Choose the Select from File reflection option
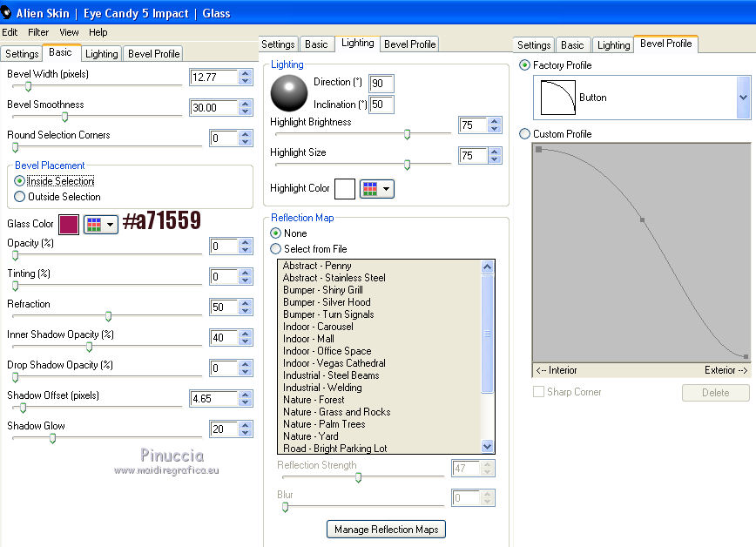 pos(276,249)
